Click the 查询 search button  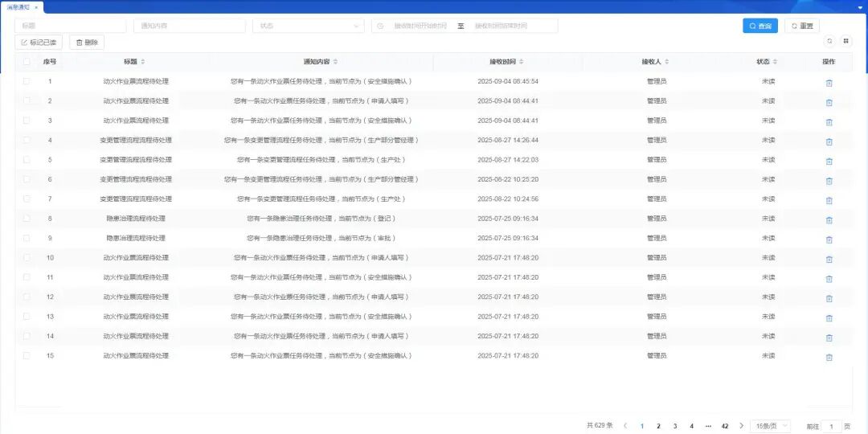(x=759, y=26)
